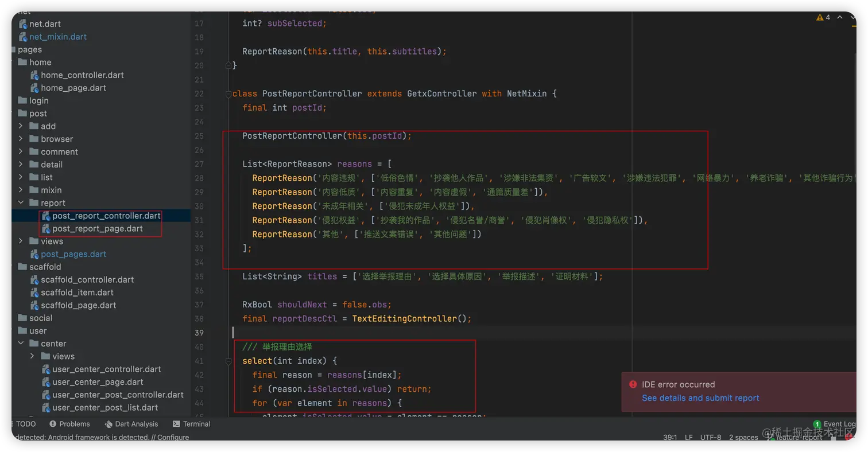Collapse the center folder under user
This screenshot has height=452, width=868.
point(21,344)
